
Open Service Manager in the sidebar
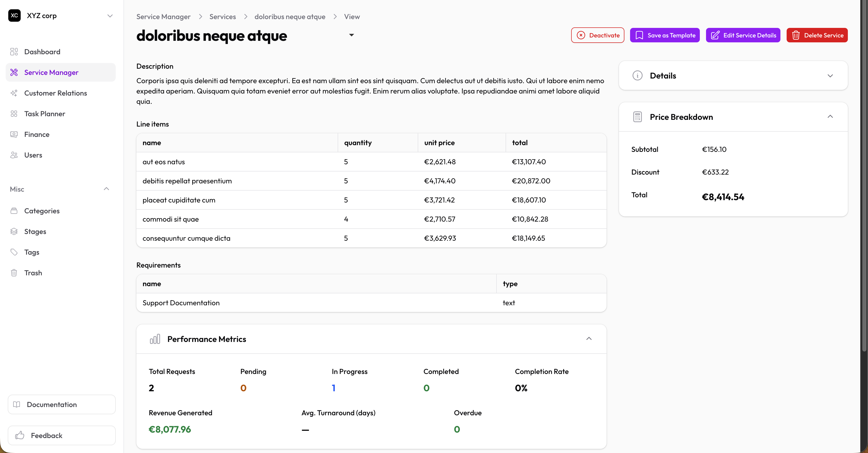[61, 72]
